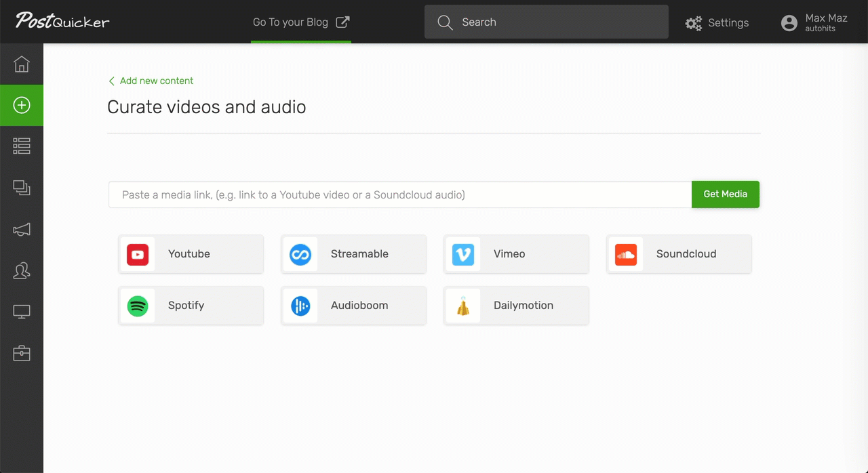
Task: Go back via Add new content link
Action: click(x=157, y=81)
